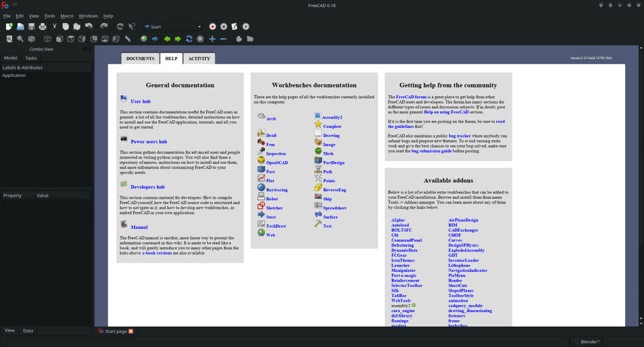Click the Print icon in the toolbar
Image resolution: width=644 pixels, height=347 pixels.
click(42, 26)
